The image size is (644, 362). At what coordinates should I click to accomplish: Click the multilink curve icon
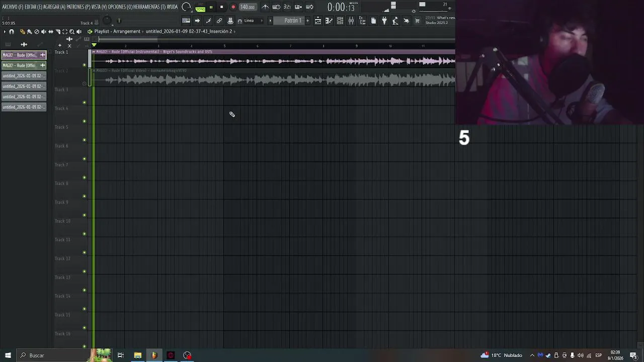208,21
